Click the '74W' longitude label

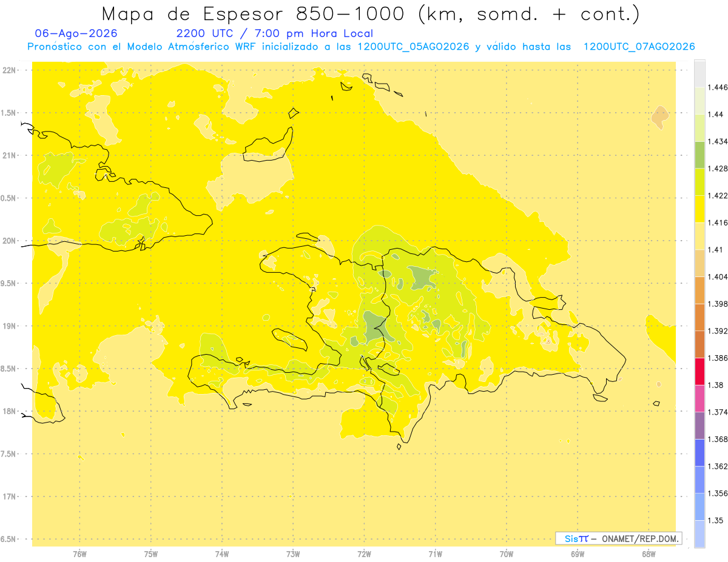click(222, 554)
